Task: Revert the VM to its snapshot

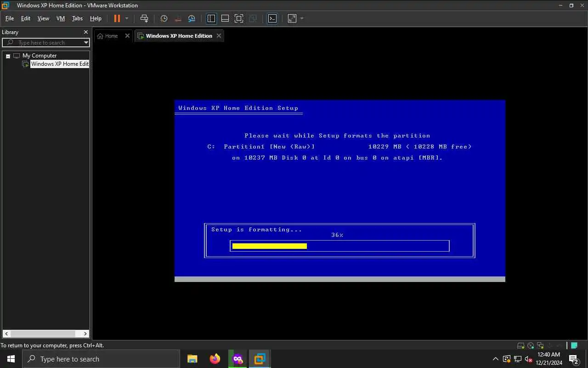Action: click(x=178, y=18)
